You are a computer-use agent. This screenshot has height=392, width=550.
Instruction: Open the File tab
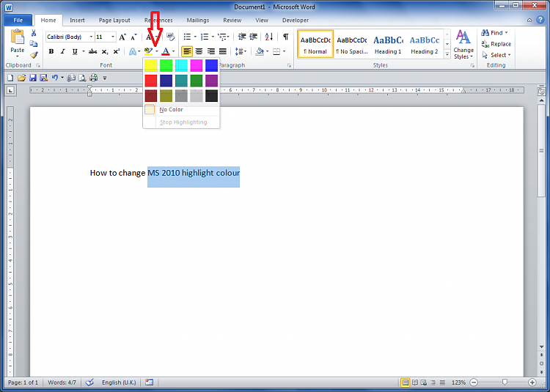(18, 21)
